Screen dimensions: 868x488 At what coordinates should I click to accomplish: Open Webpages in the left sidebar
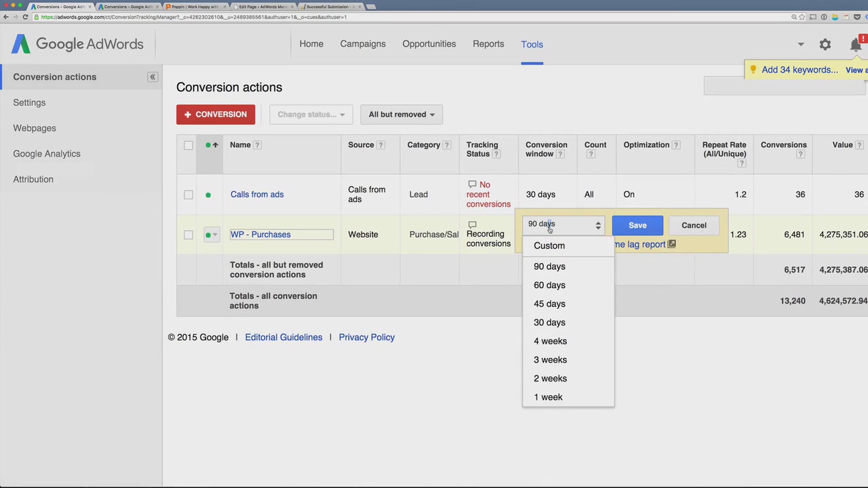[35, 128]
